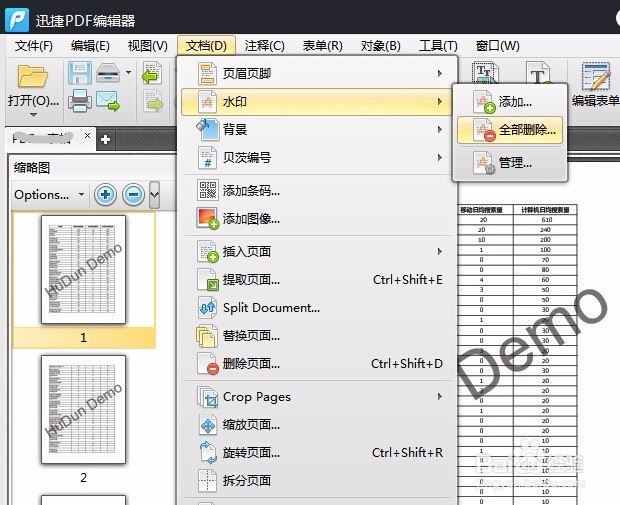Click the previous page green arrow icon
The width and height of the screenshot is (620, 505).
(x=152, y=73)
